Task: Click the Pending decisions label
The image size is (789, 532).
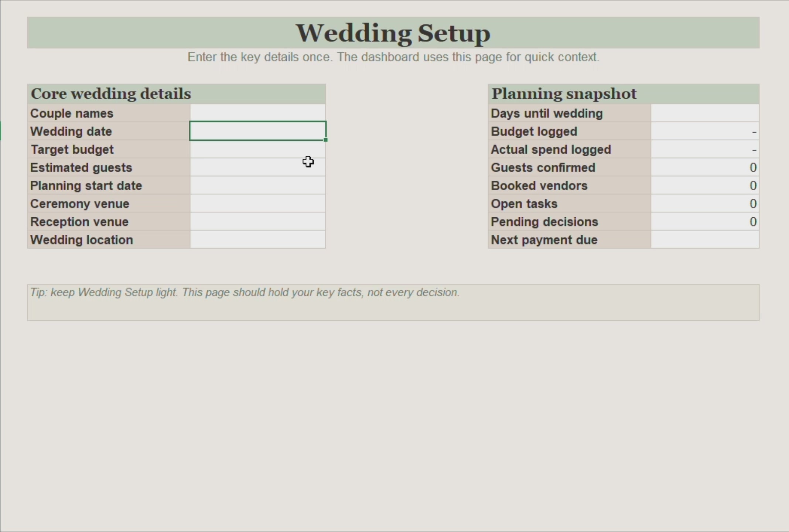Action: tap(570, 222)
